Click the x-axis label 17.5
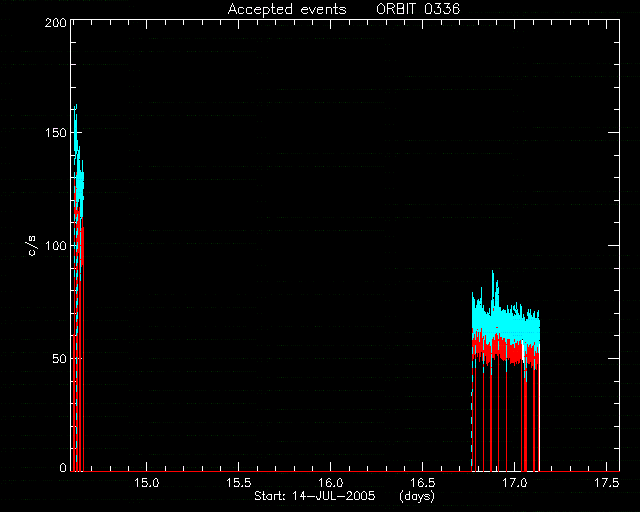 (607, 483)
